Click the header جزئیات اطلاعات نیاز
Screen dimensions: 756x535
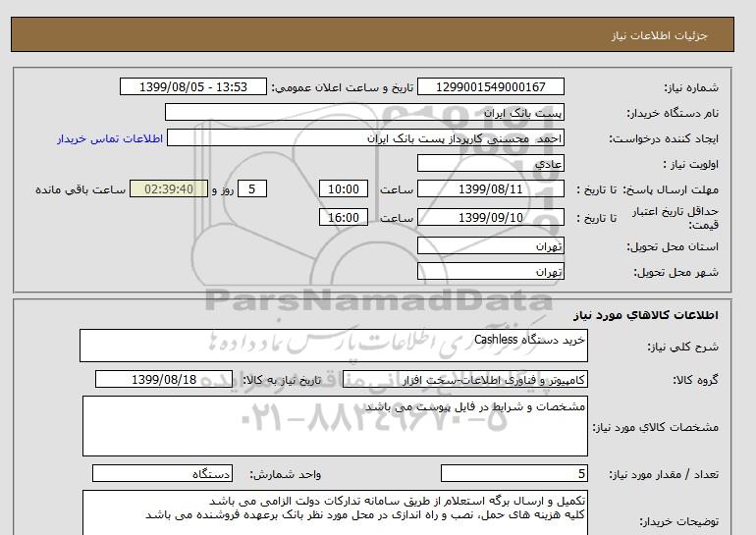tap(659, 35)
